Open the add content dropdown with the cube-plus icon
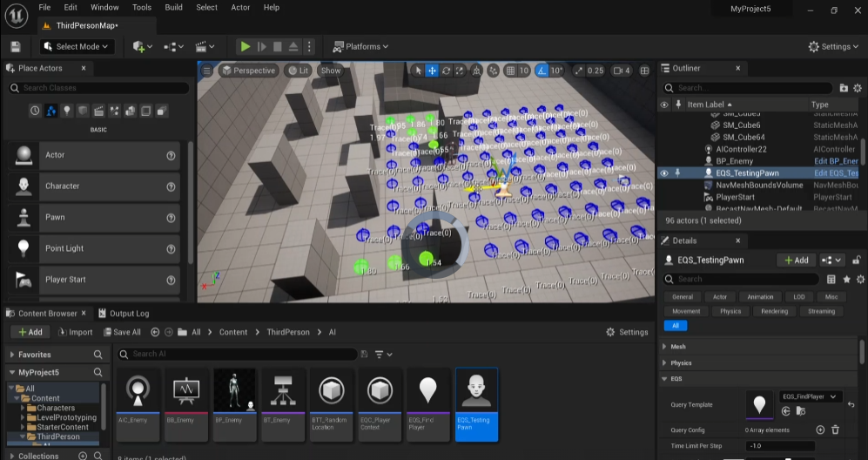Image resolution: width=868 pixels, height=460 pixels. [142, 46]
